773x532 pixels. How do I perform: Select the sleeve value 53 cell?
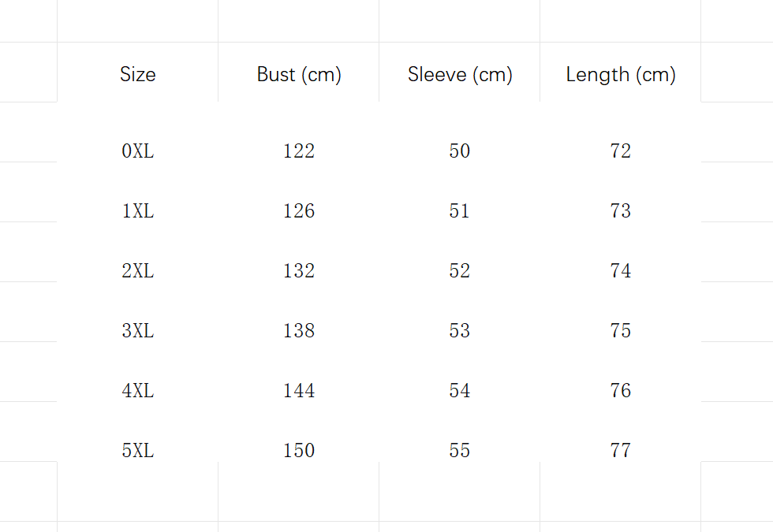460,330
